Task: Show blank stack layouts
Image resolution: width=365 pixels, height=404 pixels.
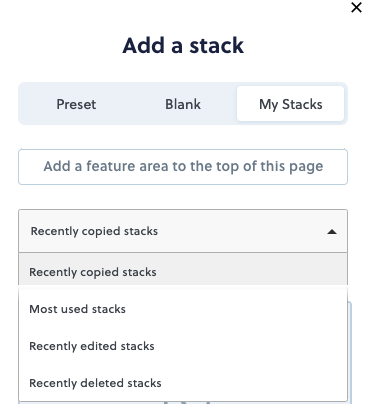Action: pyautogui.click(x=183, y=104)
